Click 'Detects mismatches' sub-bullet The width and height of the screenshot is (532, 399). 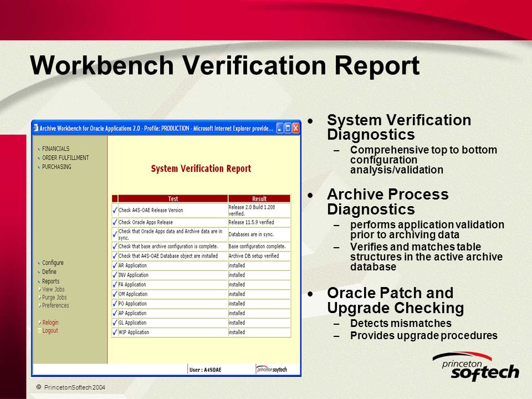click(401, 323)
